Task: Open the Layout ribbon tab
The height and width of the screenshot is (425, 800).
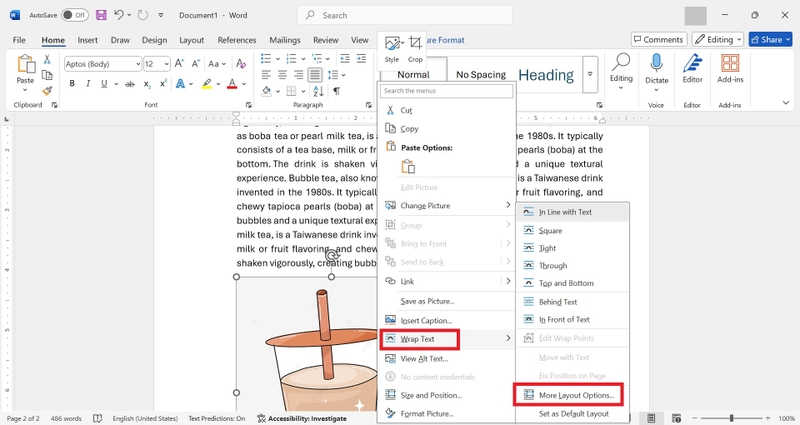Action: (191, 40)
